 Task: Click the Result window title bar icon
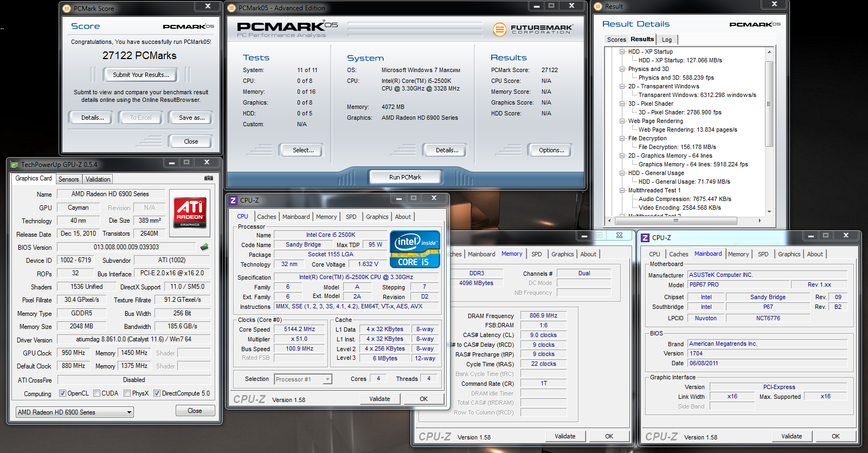tap(598, 7)
